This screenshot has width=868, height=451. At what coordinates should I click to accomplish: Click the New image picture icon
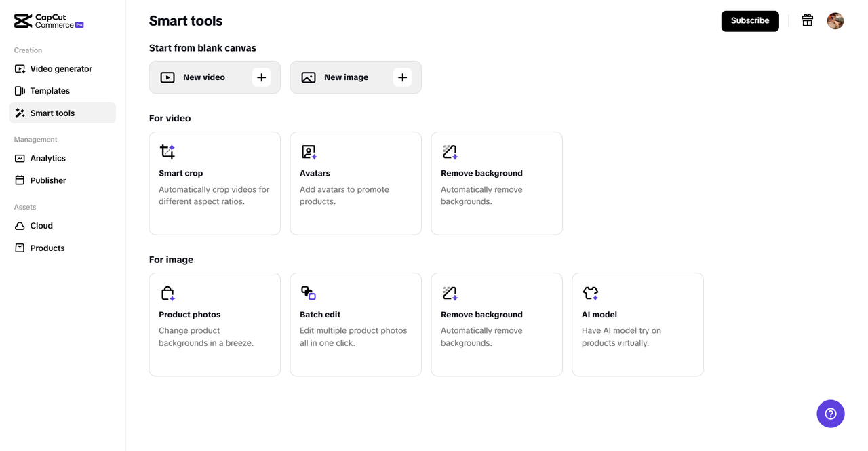click(309, 77)
